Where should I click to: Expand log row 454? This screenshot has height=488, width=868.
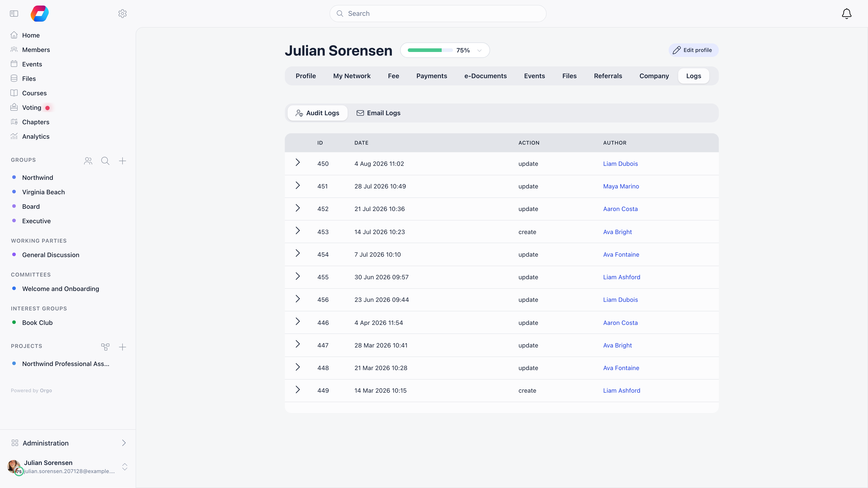(x=297, y=253)
